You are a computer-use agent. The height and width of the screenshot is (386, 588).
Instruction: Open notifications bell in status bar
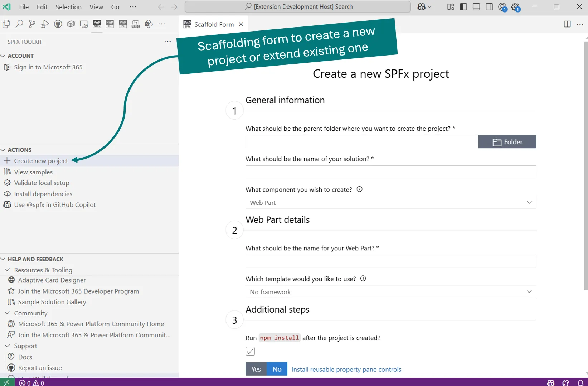[x=580, y=383]
